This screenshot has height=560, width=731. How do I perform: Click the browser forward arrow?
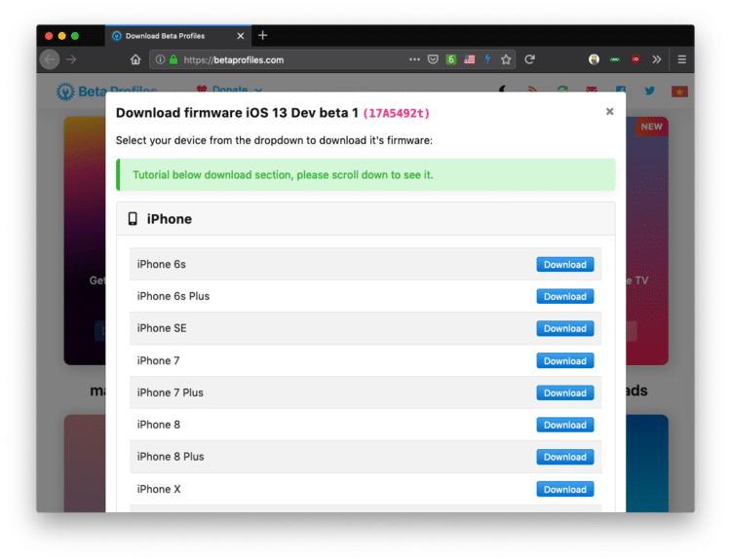71,59
